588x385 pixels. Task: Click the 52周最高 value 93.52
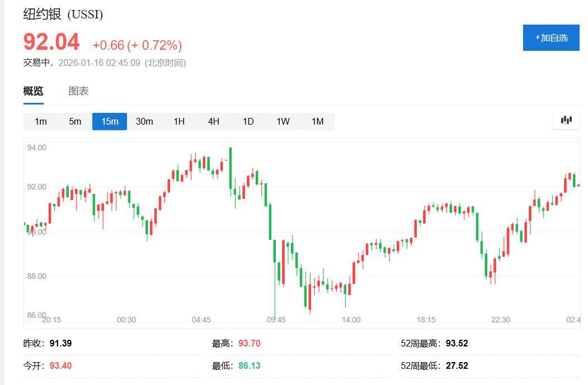[x=457, y=343]
